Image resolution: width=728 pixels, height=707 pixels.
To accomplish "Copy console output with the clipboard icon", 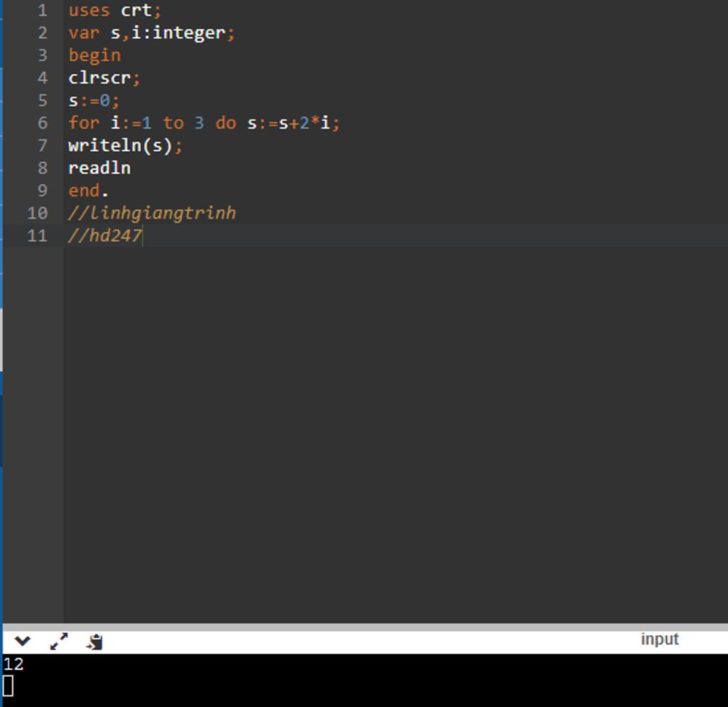I will pos(95,642).
